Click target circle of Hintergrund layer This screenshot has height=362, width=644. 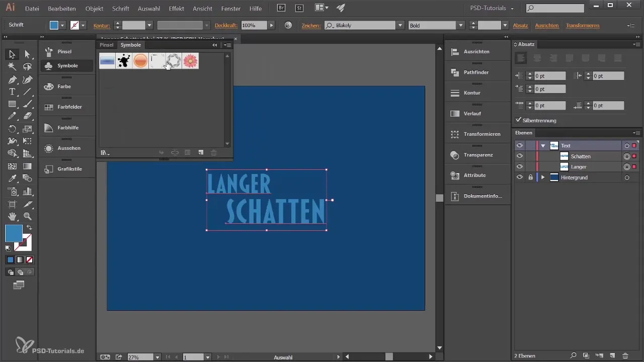coord(627,177)
